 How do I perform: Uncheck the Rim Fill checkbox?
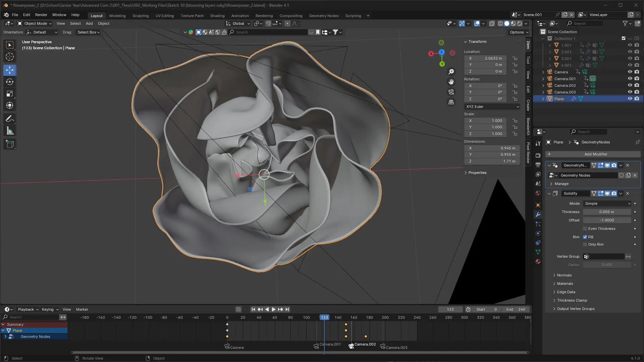click(x=585, y=237)
